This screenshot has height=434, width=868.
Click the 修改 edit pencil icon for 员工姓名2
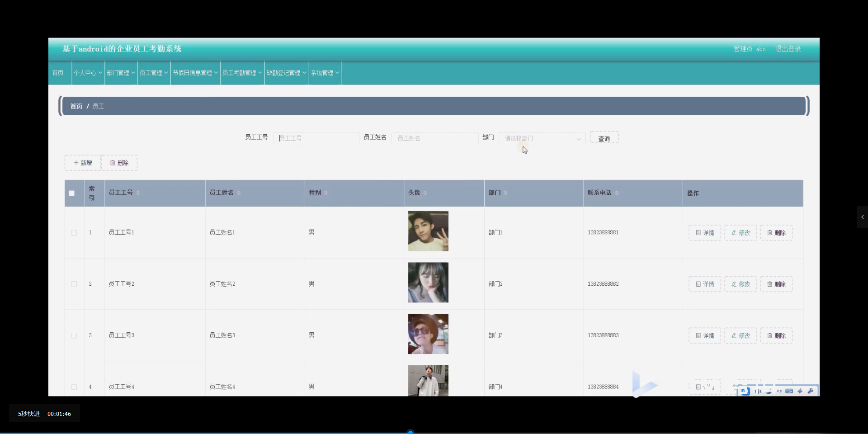tap(734, 284)
